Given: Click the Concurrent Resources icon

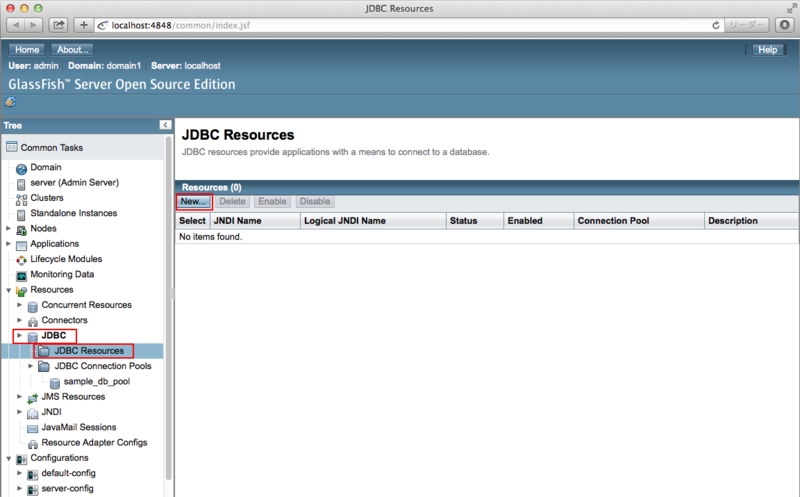Looking at the screenshot, I should (33, 307).
